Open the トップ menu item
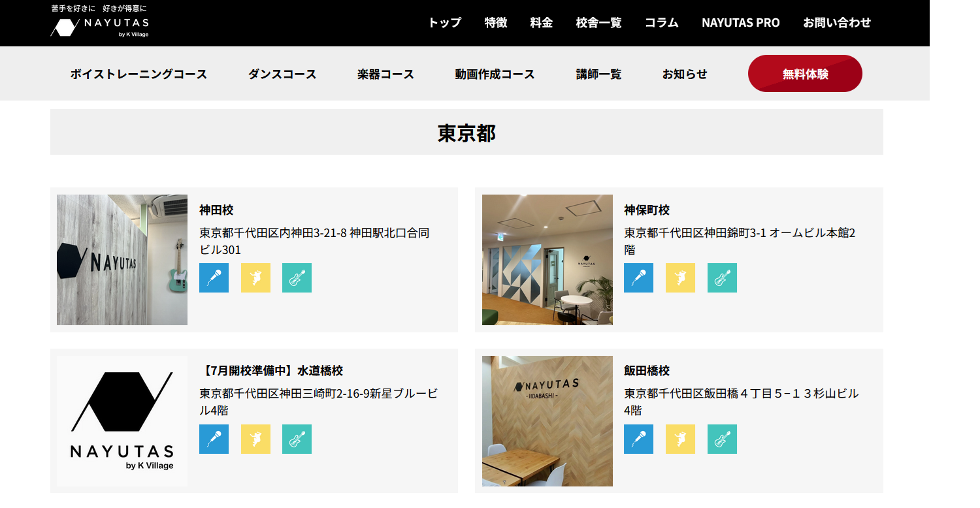Viewport: 980px width, 508px height. [x=444, y=22]
